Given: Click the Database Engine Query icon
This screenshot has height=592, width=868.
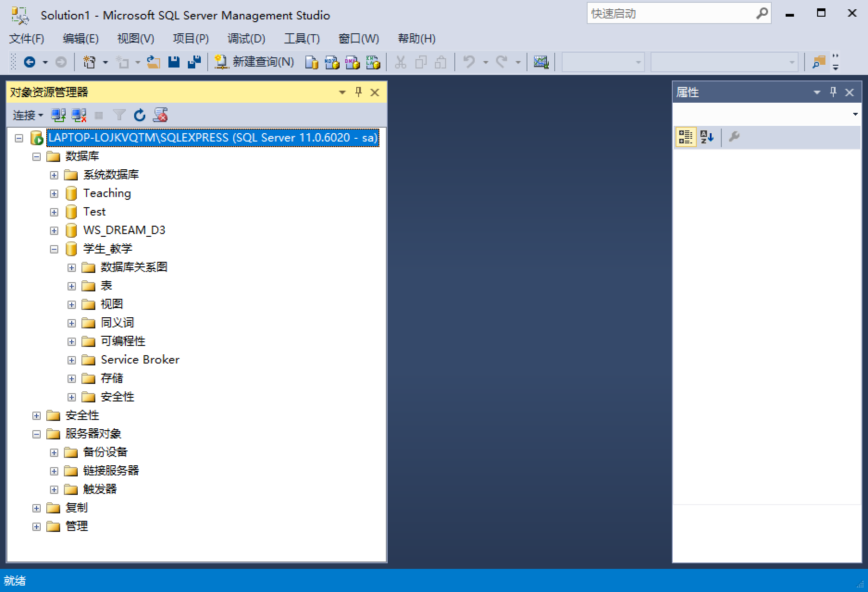Looking at the screenshot, I should [312, 62].
